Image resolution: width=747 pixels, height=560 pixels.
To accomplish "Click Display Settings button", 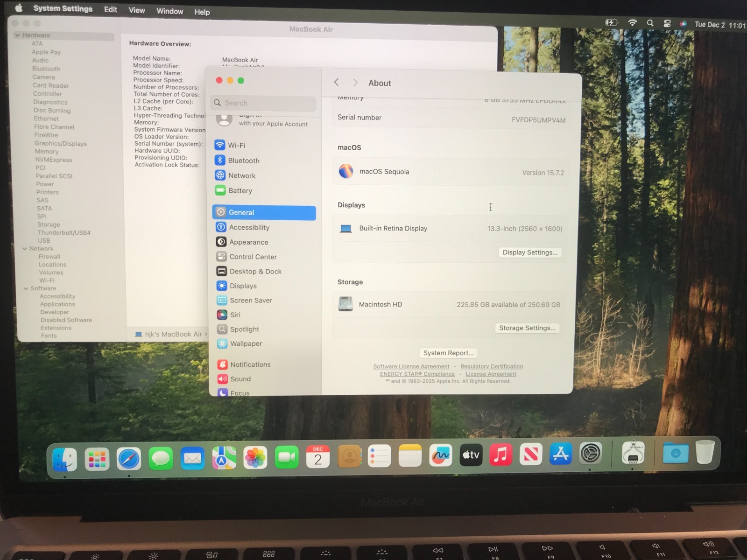I will coord(530,252).
